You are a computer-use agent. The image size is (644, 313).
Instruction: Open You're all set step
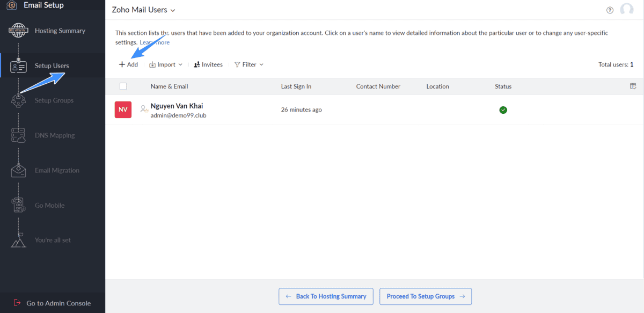(53, 240)
